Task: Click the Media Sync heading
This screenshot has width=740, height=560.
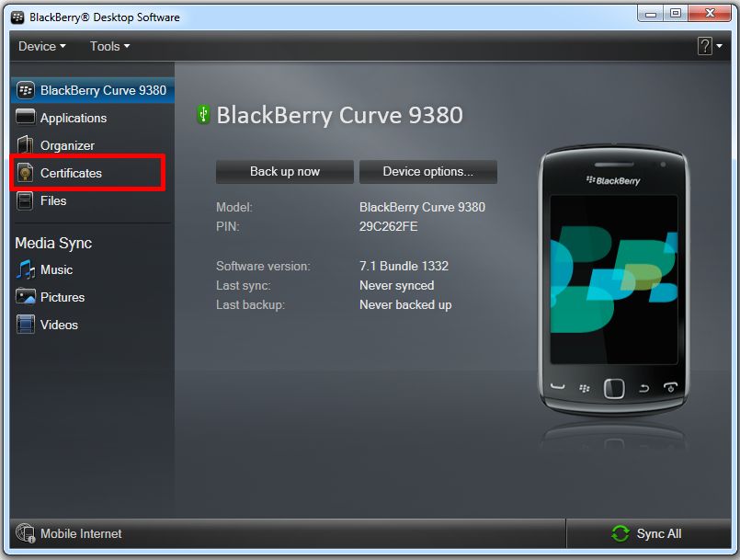Action: coord(53,243)
